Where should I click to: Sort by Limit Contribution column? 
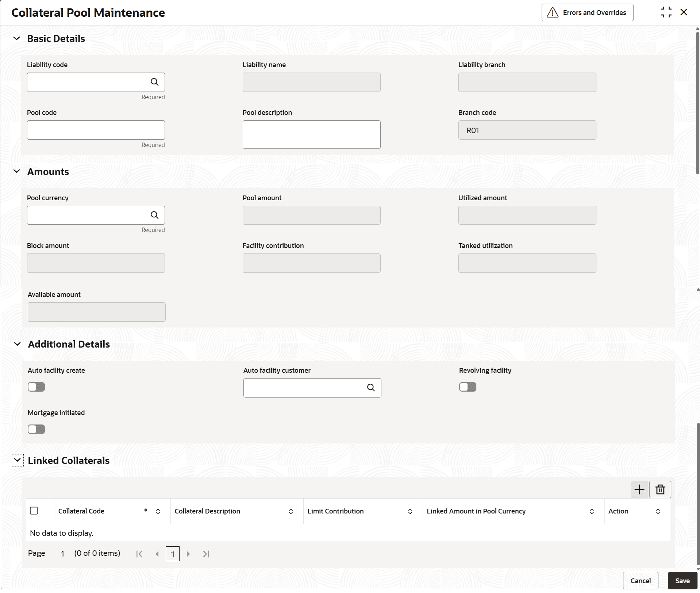pos(410,511)
